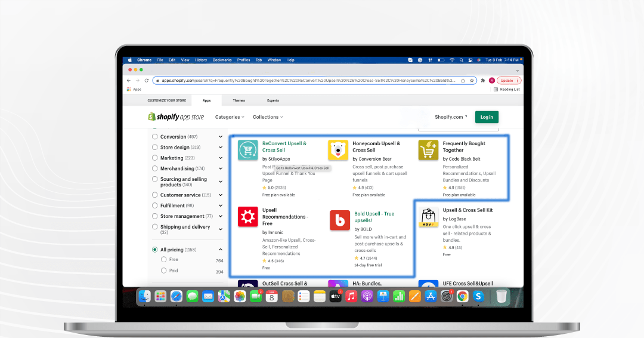The width and height of the screenshot is (644, 338).
Task: Select the Conversion category filter
Action: pyautogui.click(x=155, y=137)
